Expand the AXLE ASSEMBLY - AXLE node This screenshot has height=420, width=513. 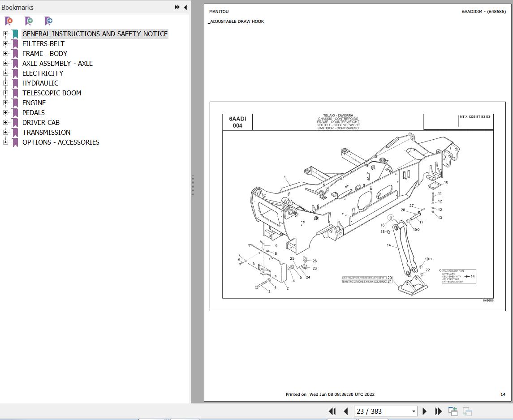pos(5,63)
